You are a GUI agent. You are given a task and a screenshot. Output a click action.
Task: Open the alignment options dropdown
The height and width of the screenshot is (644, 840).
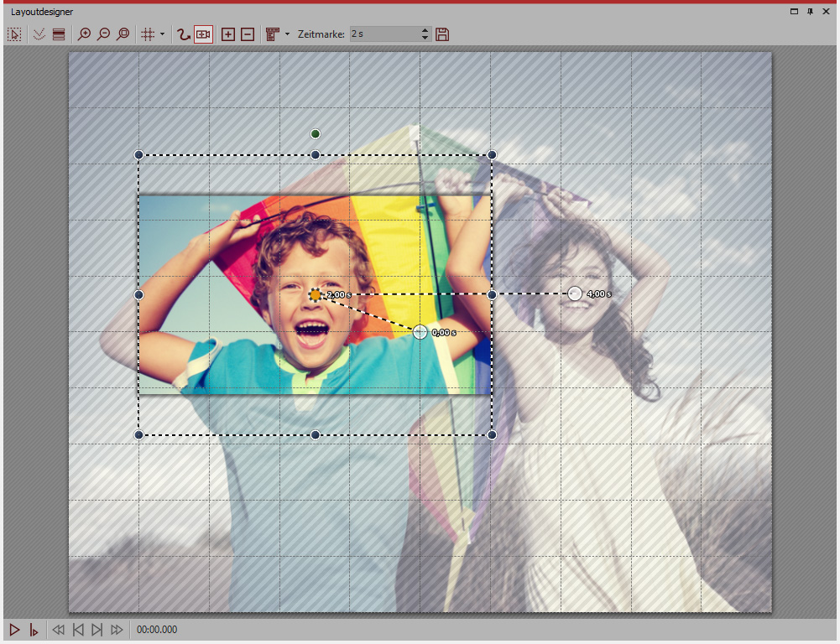287,34
